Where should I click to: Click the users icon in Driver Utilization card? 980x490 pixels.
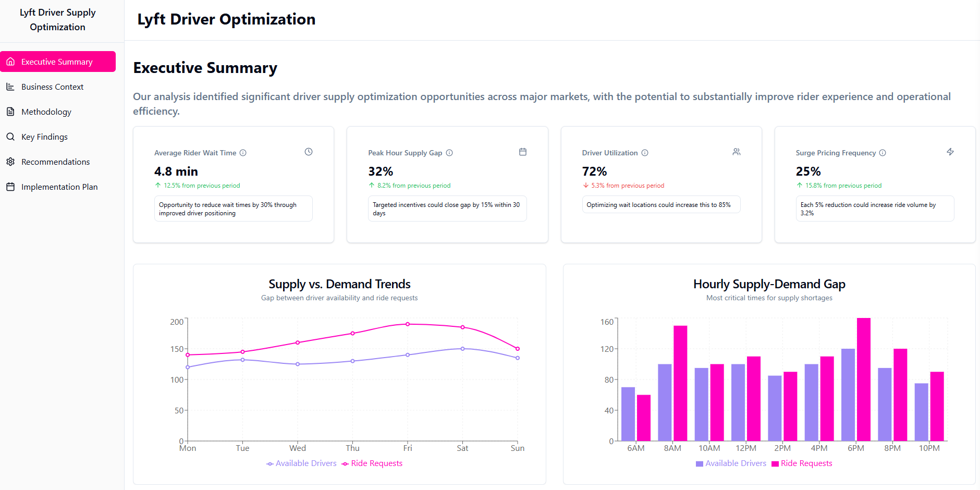[737, 152]
